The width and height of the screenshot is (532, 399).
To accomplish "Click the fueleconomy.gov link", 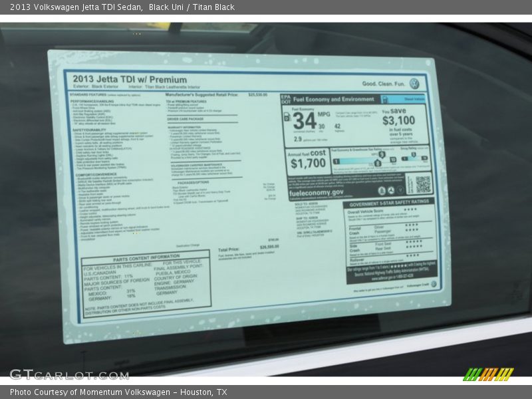I will tap(317, 193).
